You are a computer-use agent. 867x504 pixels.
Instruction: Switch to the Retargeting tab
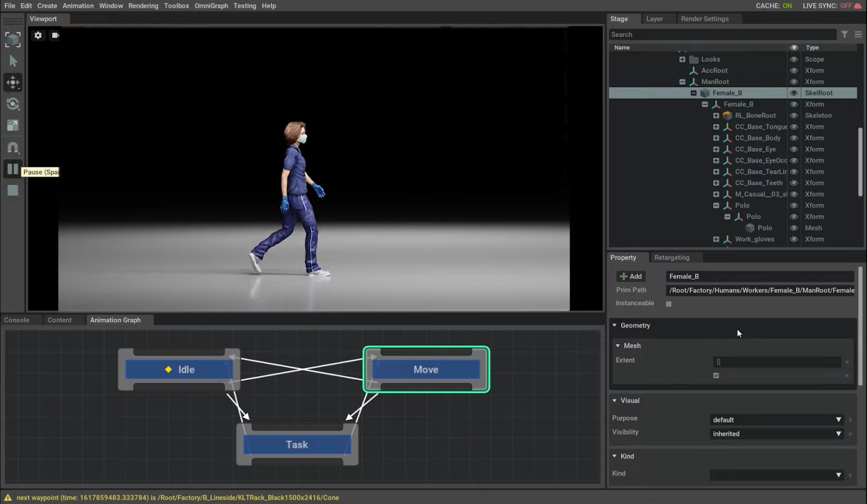tap(671, 257)
